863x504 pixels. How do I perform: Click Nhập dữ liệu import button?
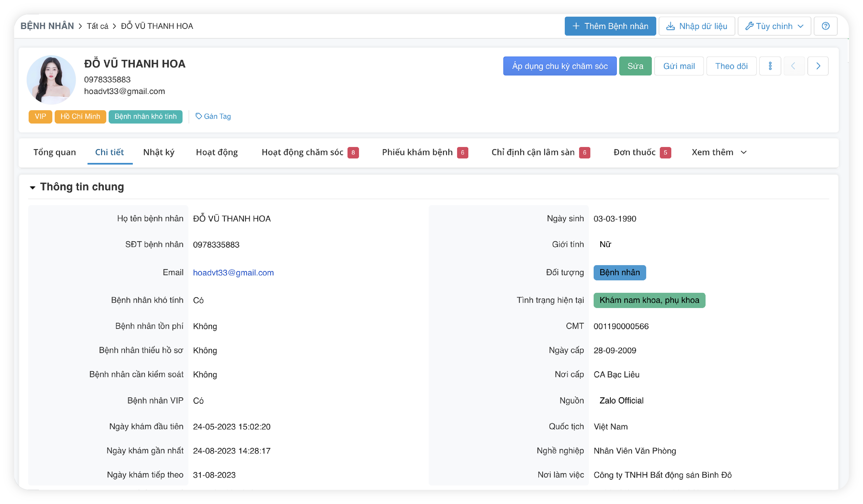coord(697,26)
